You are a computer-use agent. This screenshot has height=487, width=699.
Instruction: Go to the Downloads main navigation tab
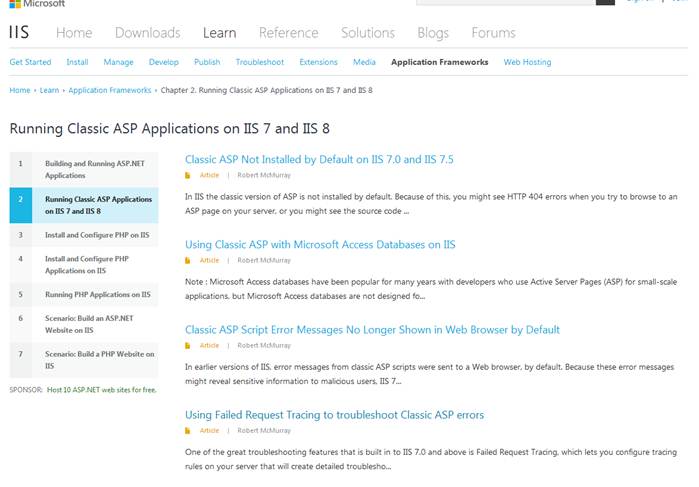pyautogui.click(x=147, y=33)
